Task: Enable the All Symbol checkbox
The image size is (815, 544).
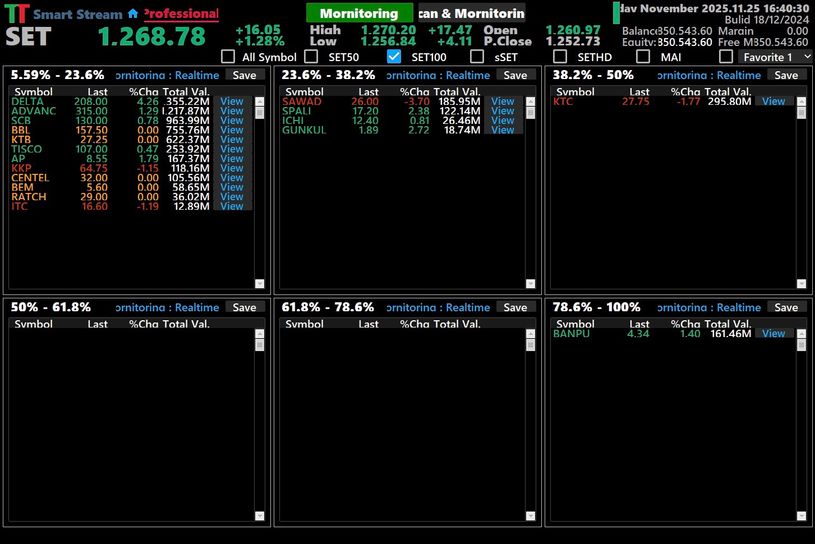Action: click(x=228, y=57)
